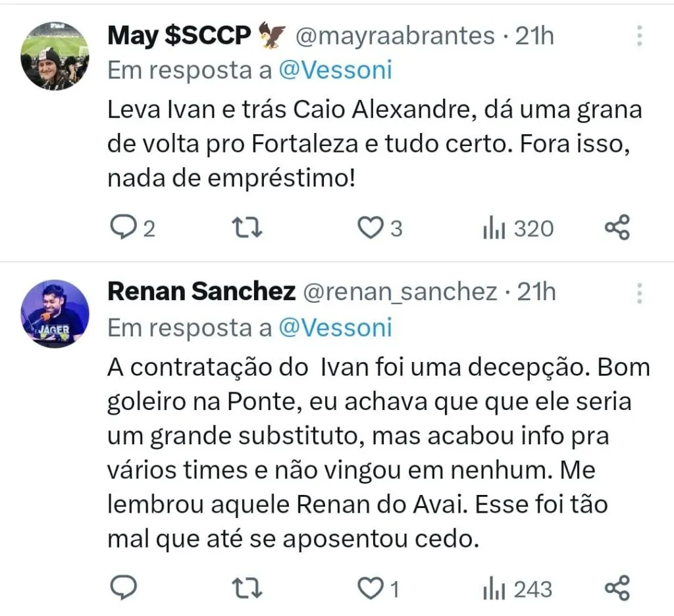The height and width of the screenshot is (616, 674).
Task: Retweet Renan Sanchez's post
Action: pos(249,588)
